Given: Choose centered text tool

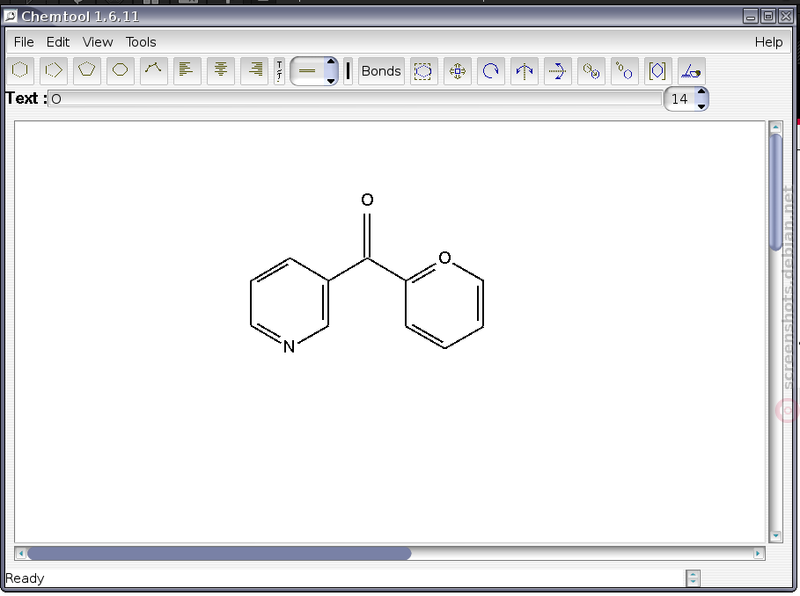Looking at the screenshot, I should tap(220, 70).
